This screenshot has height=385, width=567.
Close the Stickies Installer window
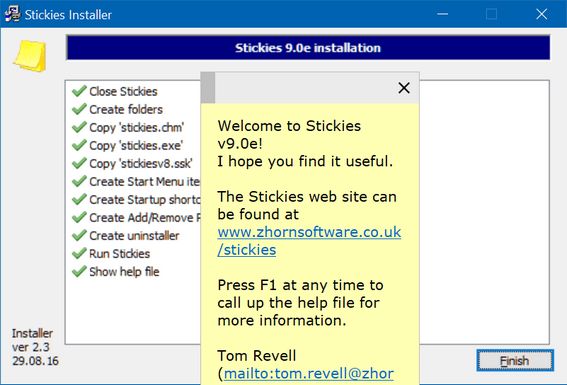tap(541, 14)
